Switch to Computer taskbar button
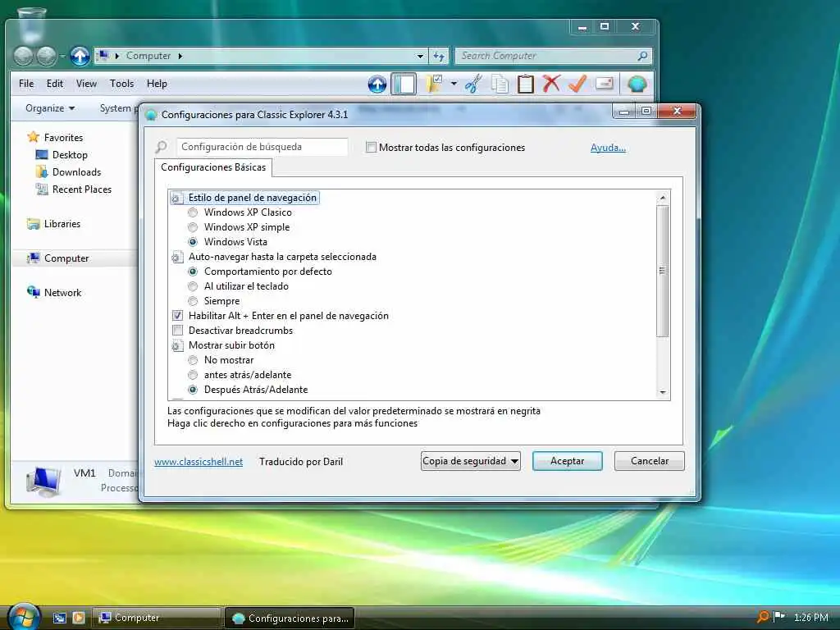The height and width of the screenshot is (630, 840). point(157,618)
